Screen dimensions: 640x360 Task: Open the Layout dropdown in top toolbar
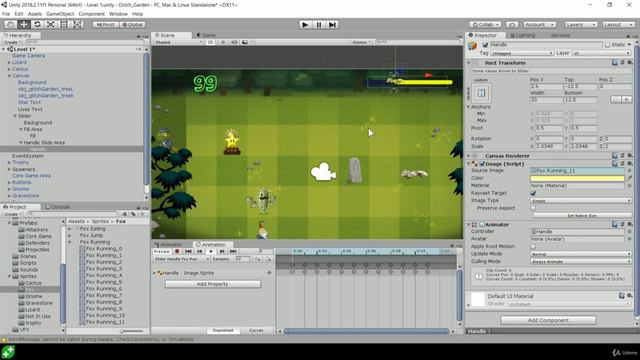(618, 24)
